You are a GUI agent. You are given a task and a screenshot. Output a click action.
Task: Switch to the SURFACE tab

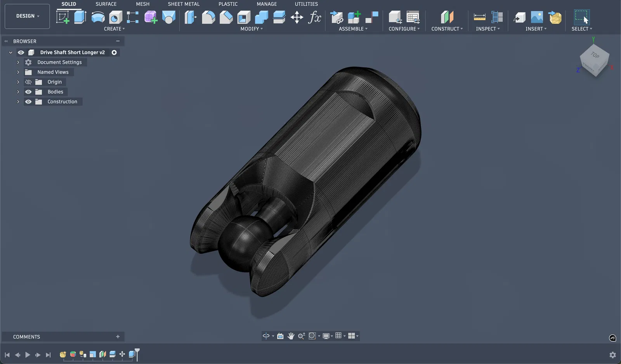click(x=106, y=4)
